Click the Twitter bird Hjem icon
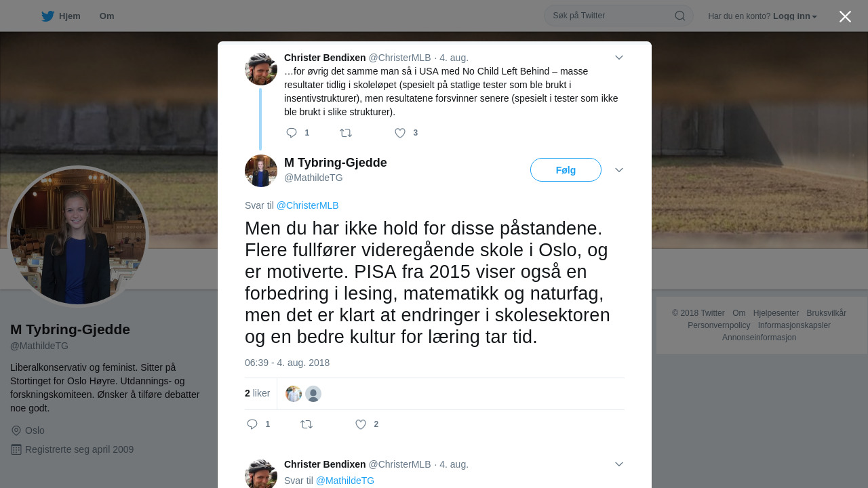This screenshot has width=868, height=488. [x=47, y=16]
